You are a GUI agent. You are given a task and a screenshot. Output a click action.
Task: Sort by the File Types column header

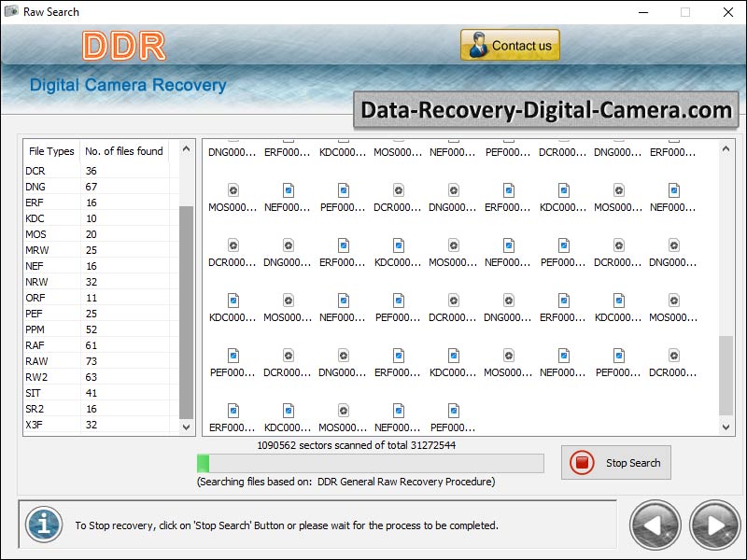pyautogui.click(x=51, y=151)
